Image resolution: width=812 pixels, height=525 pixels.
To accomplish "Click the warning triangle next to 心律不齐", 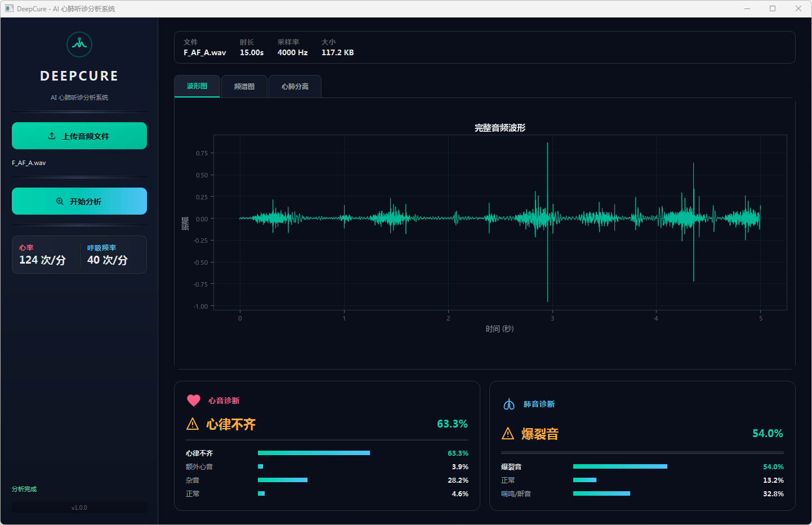I will (193, 424).
